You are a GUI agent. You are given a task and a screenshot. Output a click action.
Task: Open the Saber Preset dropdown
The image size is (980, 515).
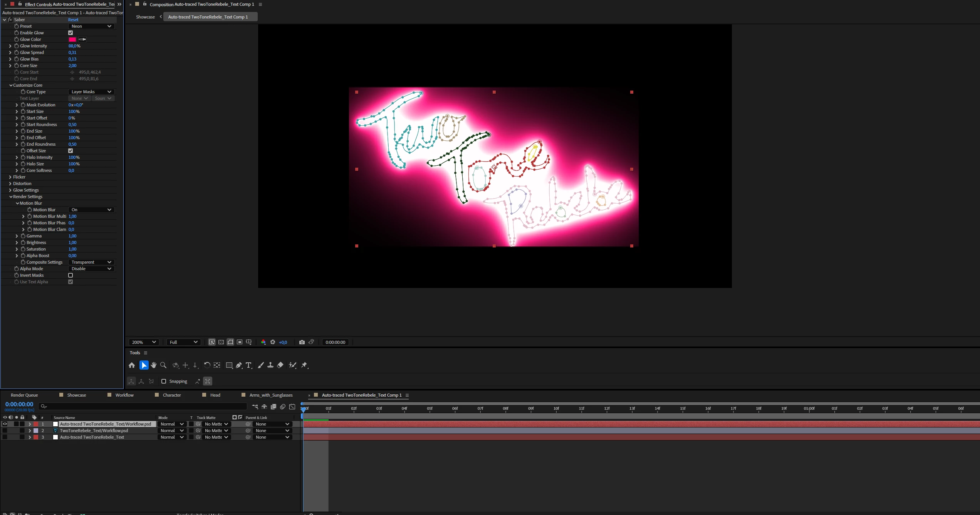coord(91,26)
